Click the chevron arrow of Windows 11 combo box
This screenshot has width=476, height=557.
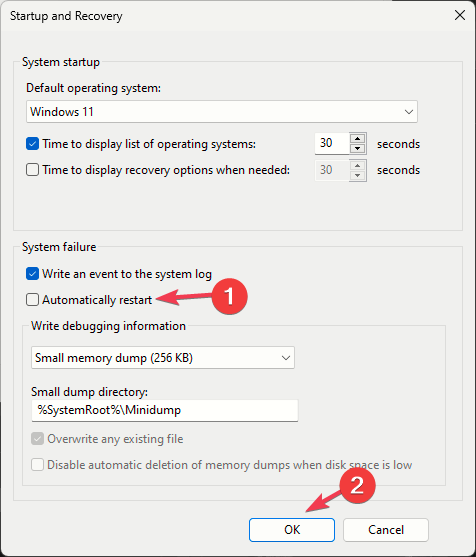[409, 112]
